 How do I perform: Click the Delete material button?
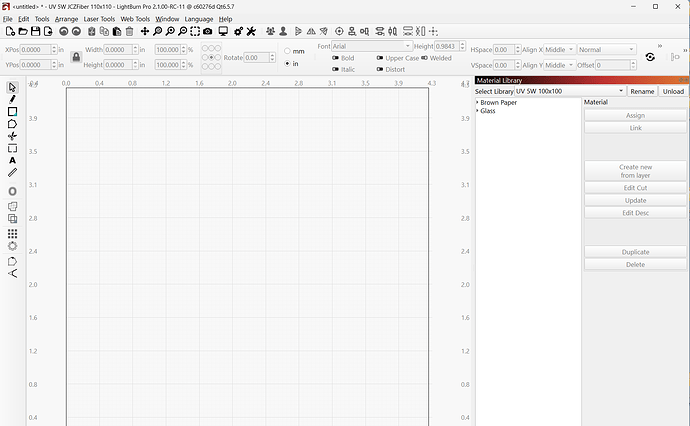(x=635, y=264)
